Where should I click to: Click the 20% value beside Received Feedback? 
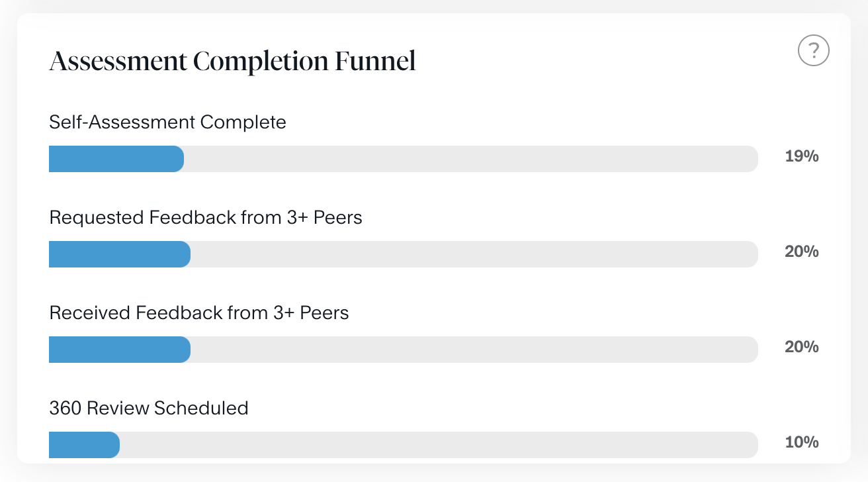(x=802, y=347)
